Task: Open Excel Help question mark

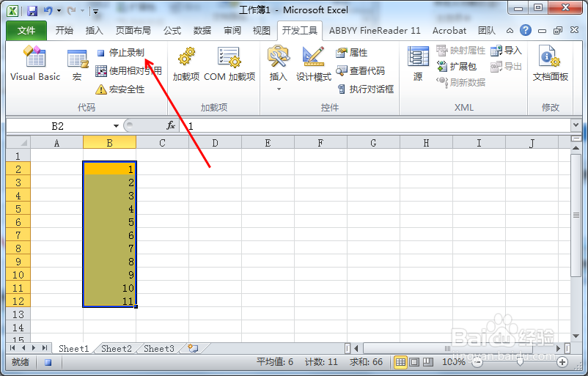Action: 526,30
